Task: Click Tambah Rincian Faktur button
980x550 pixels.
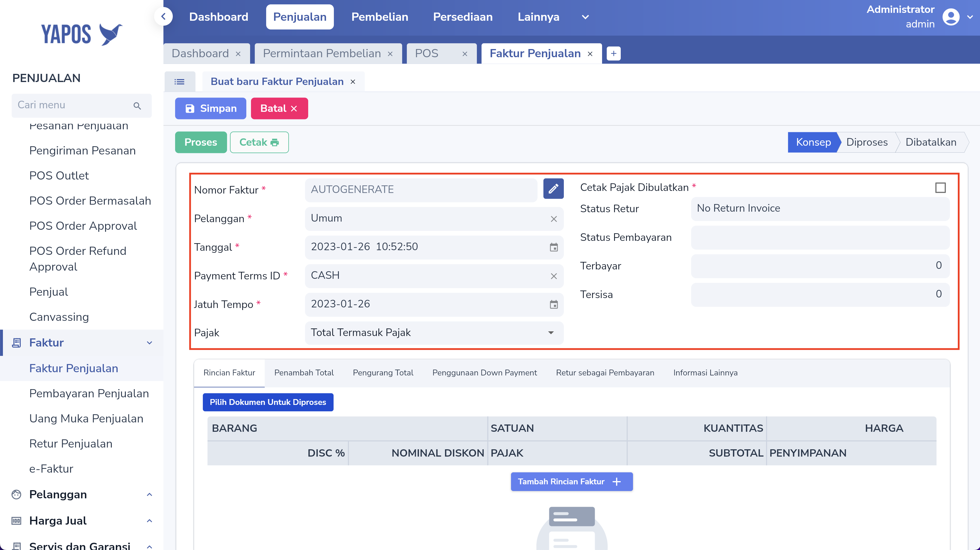Action: point(571,481)
